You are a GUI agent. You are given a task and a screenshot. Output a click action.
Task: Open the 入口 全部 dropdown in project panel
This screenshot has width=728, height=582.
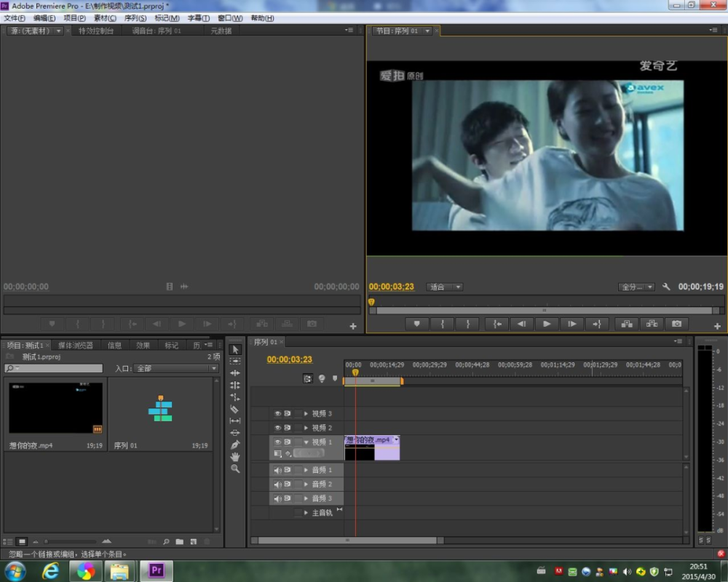pos(175,369)
